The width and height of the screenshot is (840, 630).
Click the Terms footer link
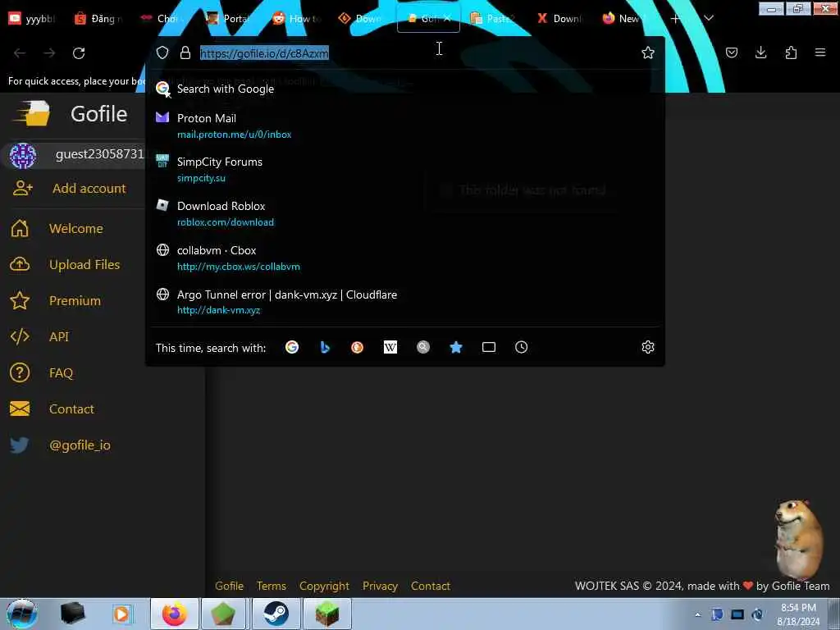tap(271, 586)
